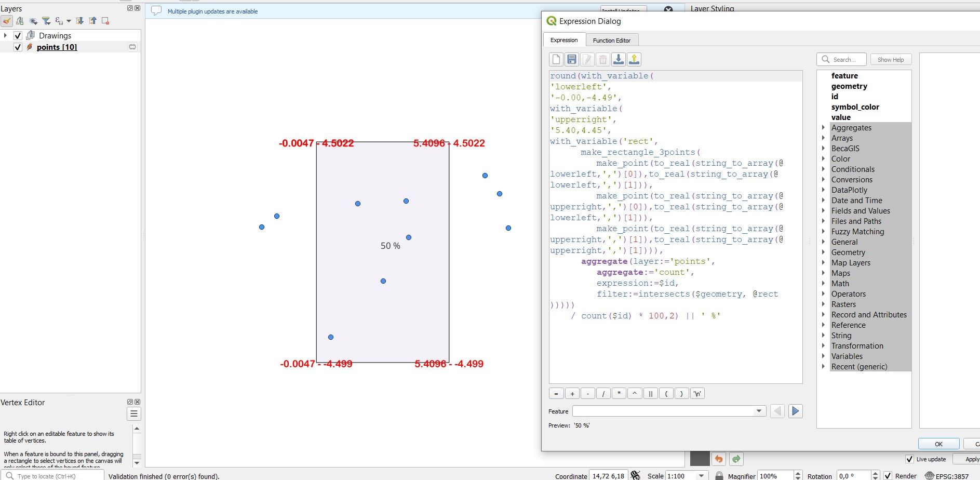Click the dark color swatch below Expression Dialog
Screen dimensions: 980x480
(x=700, y=459)
